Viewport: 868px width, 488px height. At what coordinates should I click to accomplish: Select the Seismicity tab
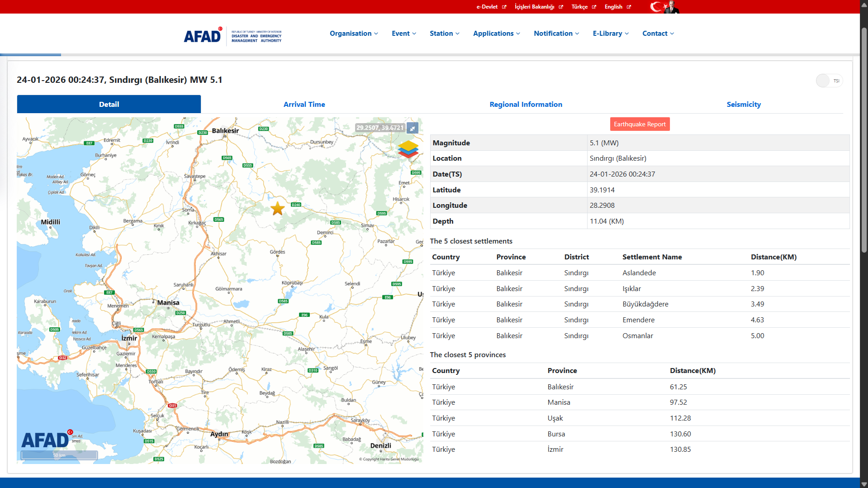[x=743, y=105]
